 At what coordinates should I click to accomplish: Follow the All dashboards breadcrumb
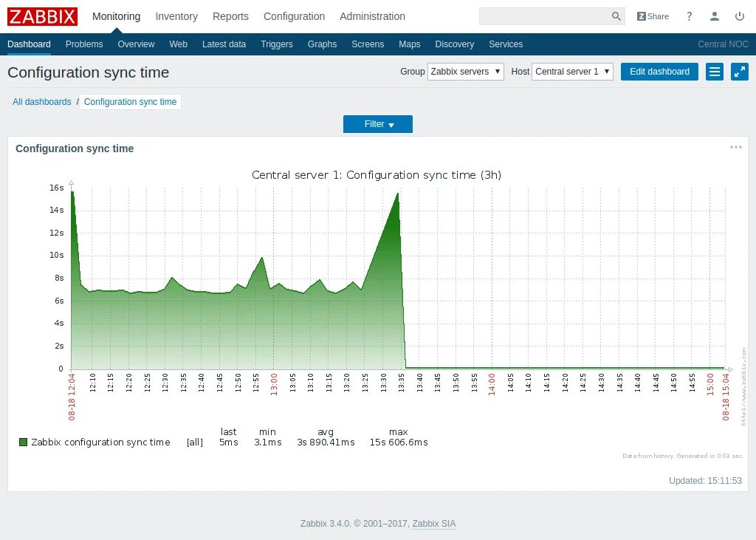coord(42,102)
